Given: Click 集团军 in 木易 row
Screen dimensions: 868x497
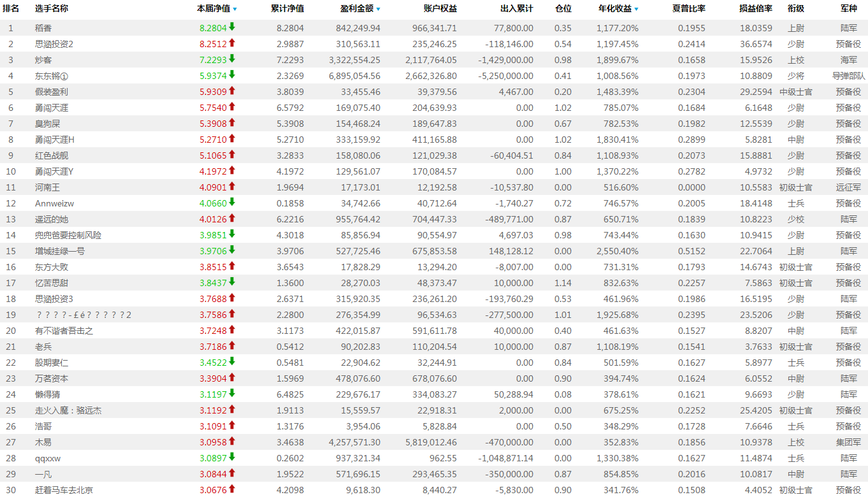Looking at the screenshot, I should point(849,442).
